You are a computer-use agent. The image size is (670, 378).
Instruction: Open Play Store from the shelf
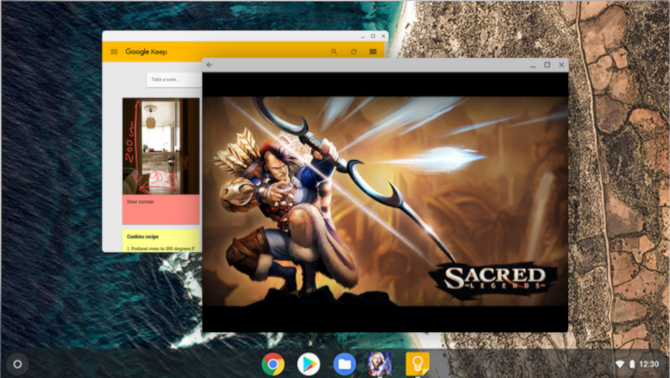tap(309, 364)
